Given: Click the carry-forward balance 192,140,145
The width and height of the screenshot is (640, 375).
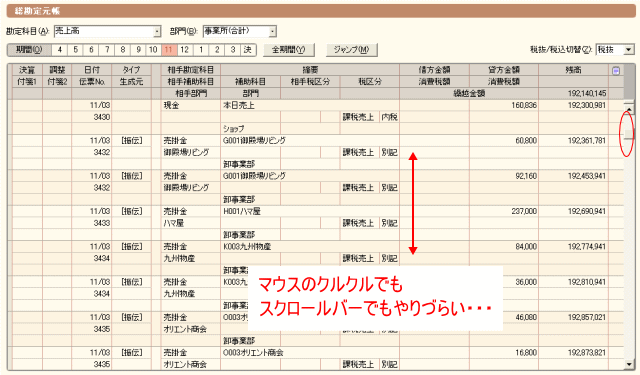Looking at the screenshot, I should click(x=587, y=93).
